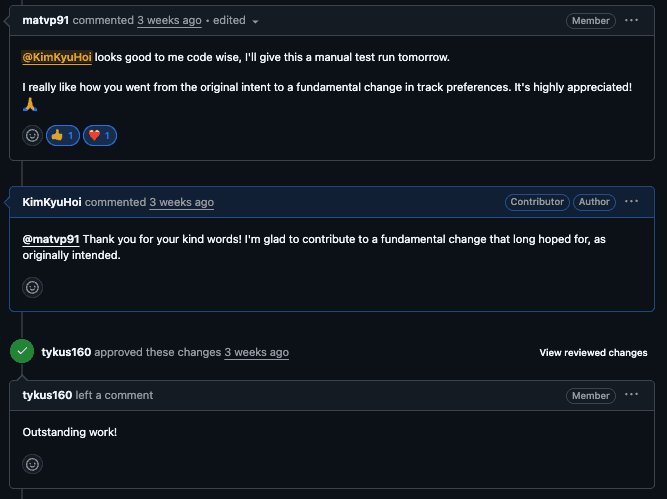Open KimKyuHoi's profile from comment header
The width and height of the screenshot is (667, 499).
[52, 202]
